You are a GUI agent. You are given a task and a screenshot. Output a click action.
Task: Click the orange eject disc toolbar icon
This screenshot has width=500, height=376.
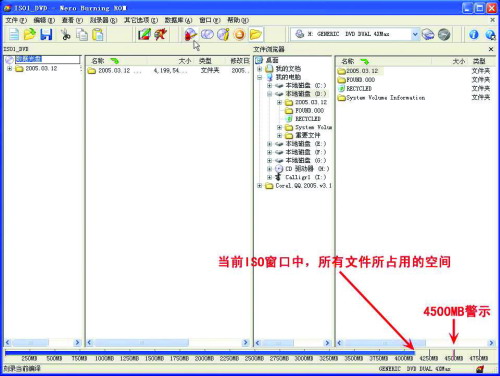pos(239,34)
